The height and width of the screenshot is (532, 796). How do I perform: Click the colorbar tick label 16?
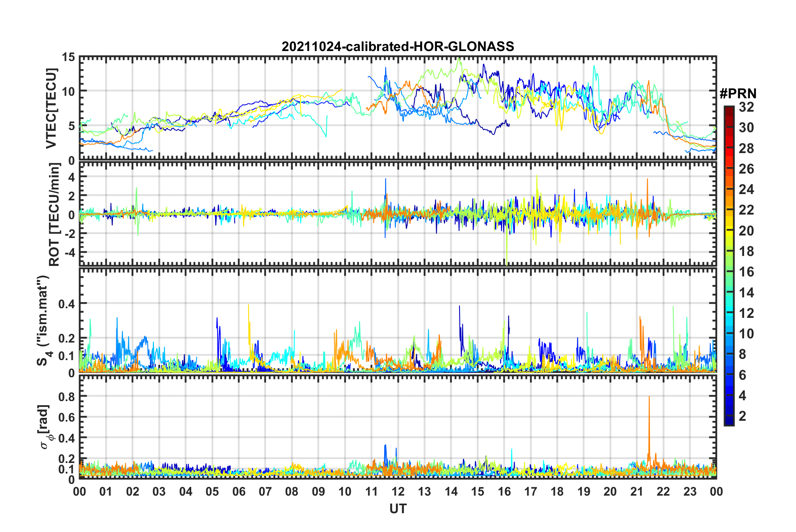coord(746,272)
